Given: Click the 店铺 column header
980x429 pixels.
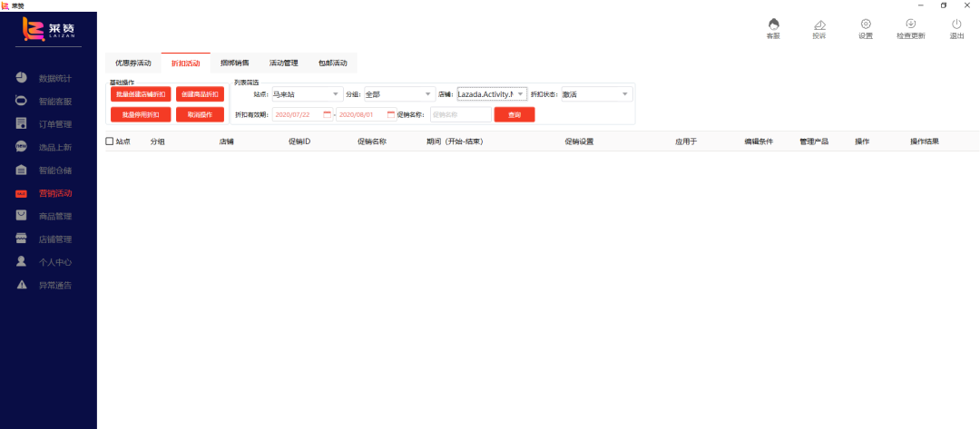Looking at the screenshot, I should pyautogui.click(x=226, y=141).
